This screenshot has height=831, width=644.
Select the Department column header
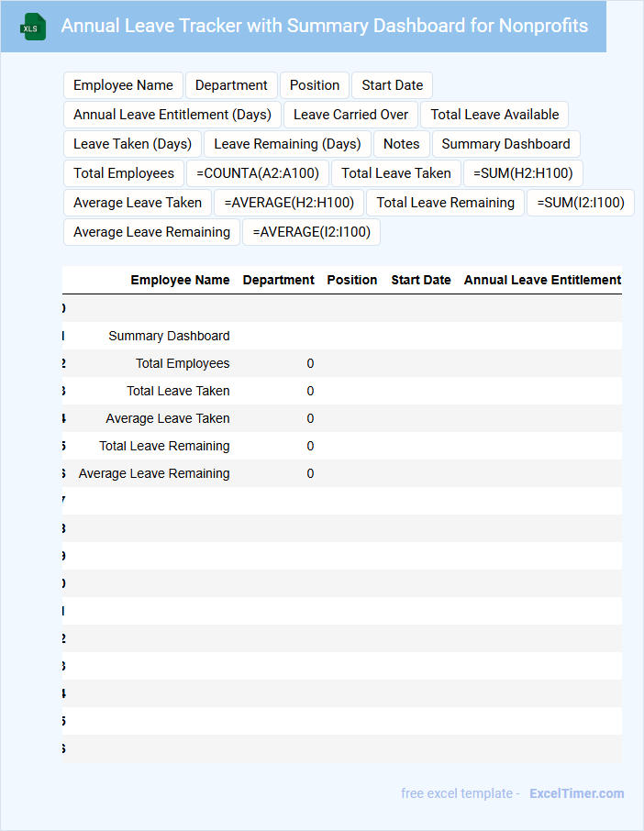point(278,280)
